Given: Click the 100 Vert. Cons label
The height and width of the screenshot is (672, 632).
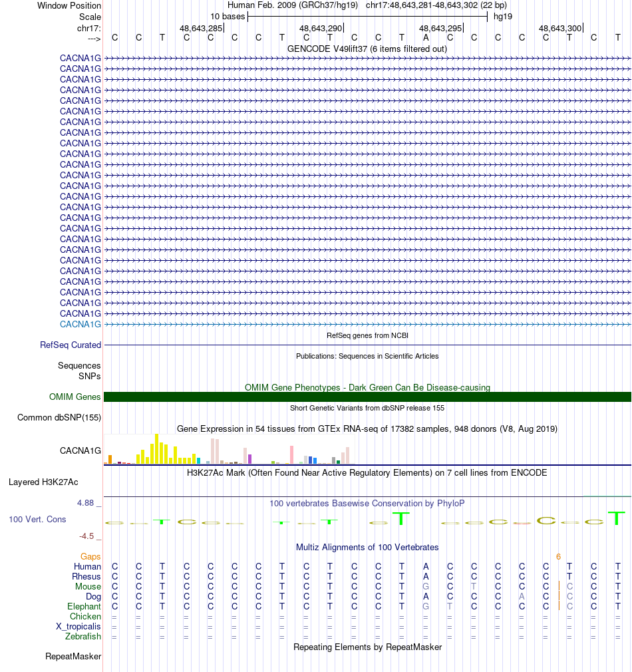Looking at the screenshot, I should [38, 520].
